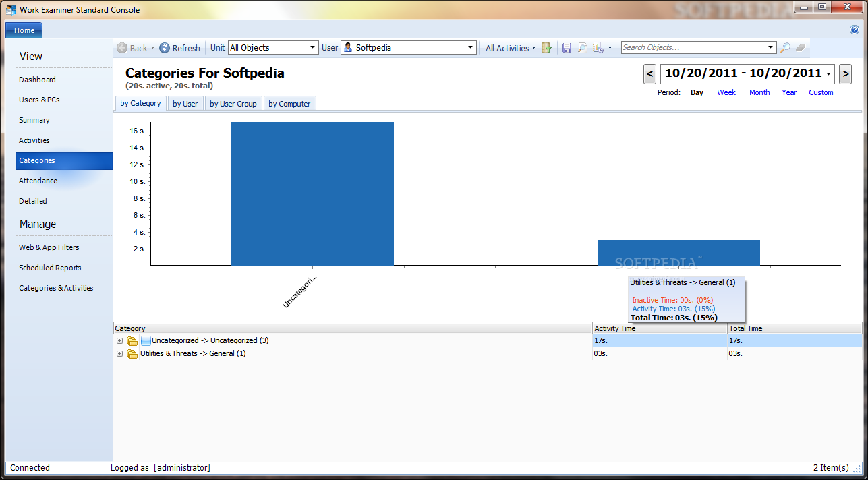
Task: Switch to the by Computer tab
Action: 289,104
